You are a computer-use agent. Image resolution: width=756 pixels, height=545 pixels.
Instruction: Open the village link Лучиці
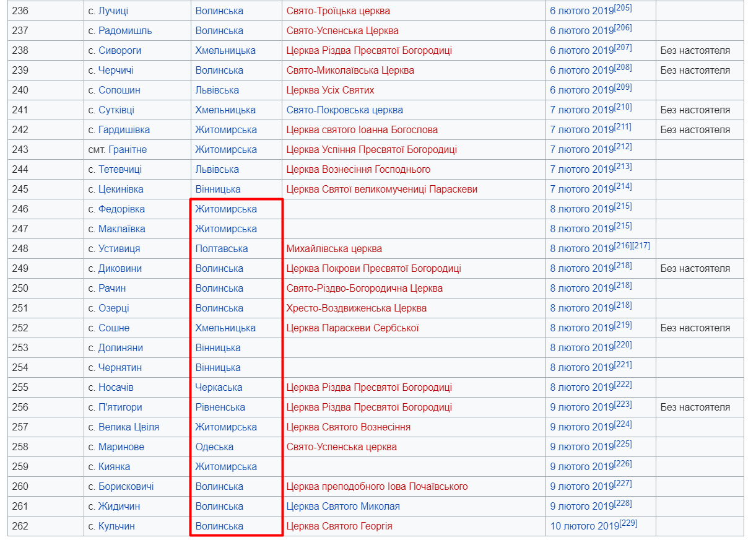coord(113,11)
